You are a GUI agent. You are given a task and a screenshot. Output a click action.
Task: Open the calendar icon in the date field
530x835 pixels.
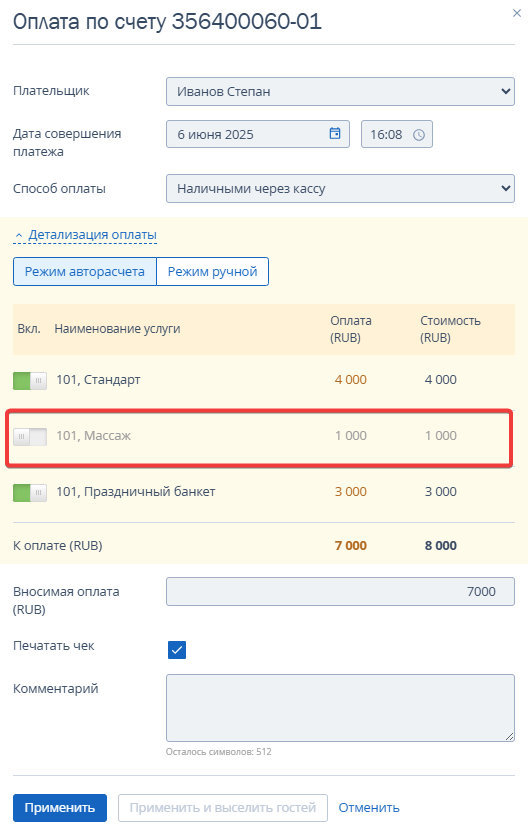335,133
